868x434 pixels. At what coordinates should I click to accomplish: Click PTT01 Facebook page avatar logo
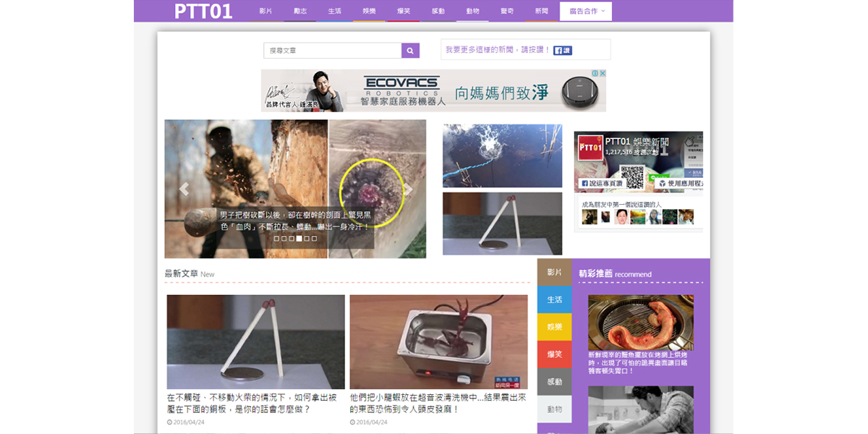590,148
